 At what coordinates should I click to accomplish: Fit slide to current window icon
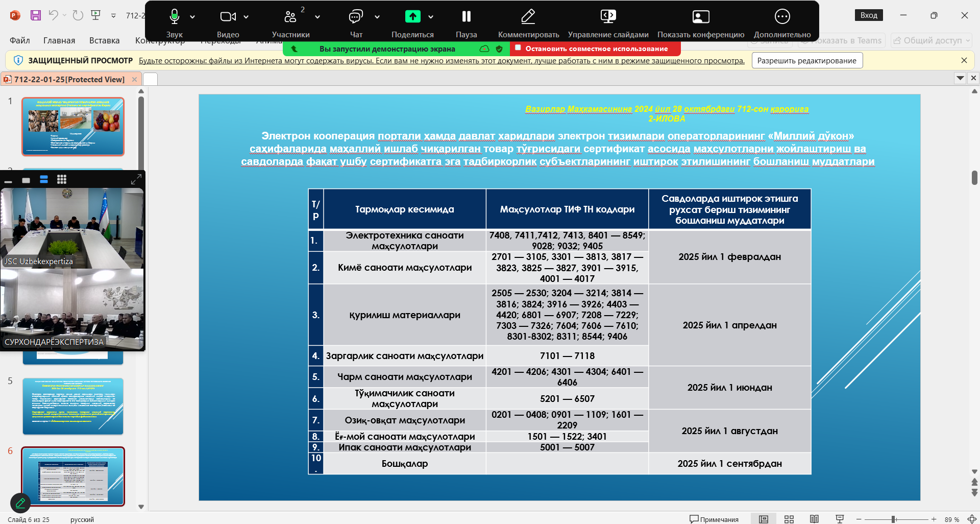[972, 519]
